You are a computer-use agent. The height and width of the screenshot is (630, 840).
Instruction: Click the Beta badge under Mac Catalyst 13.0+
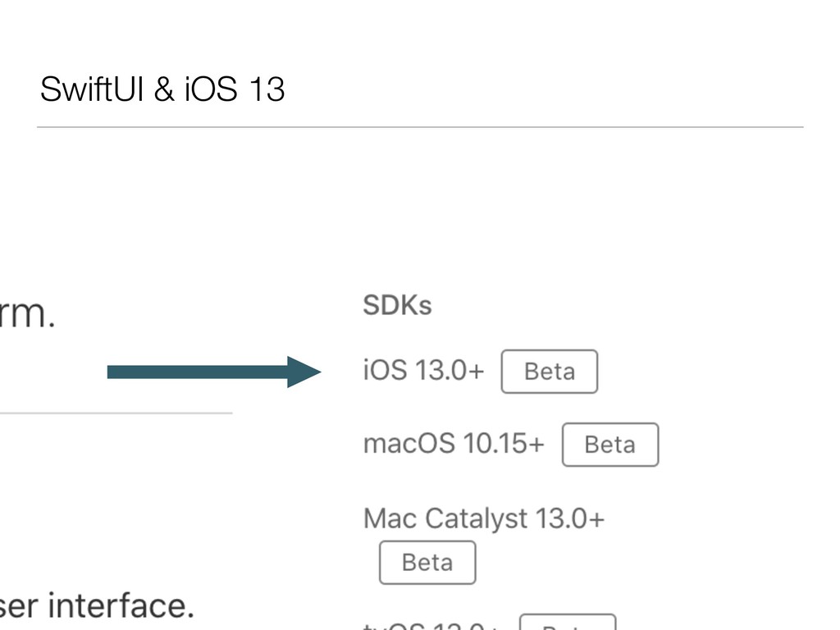427,563
